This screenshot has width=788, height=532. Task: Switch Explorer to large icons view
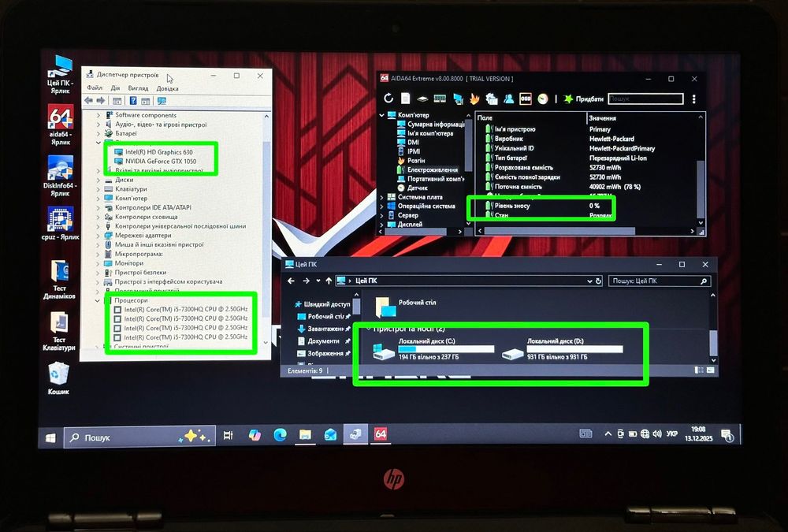(x=710, y=370)
